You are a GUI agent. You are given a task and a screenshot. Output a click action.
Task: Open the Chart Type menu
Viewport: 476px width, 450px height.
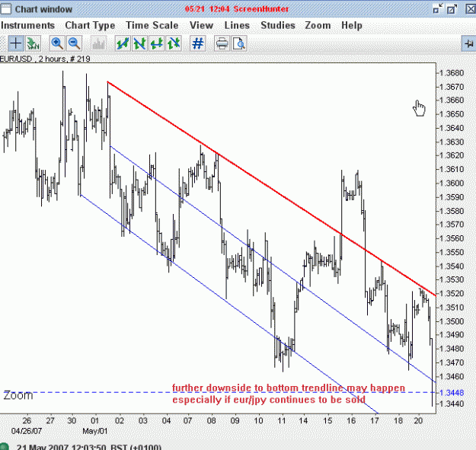click(x=90, y=25)
